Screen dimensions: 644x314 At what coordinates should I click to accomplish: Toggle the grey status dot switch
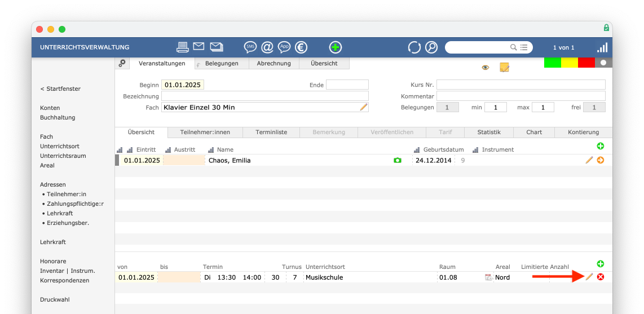pos(603,63)
